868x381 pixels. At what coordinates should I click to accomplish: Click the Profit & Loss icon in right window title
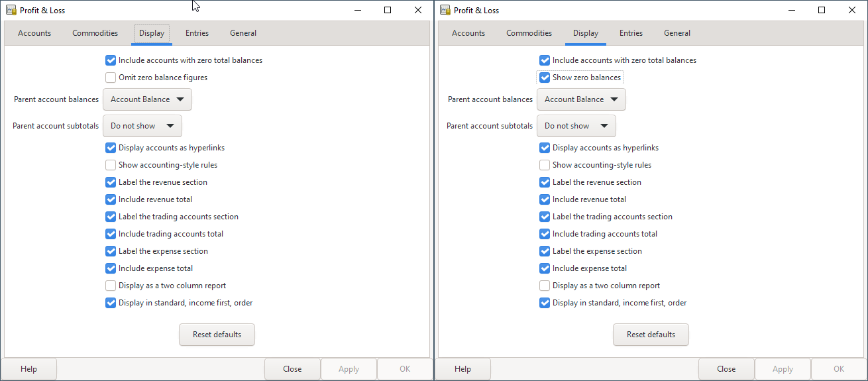coord(445,10)
